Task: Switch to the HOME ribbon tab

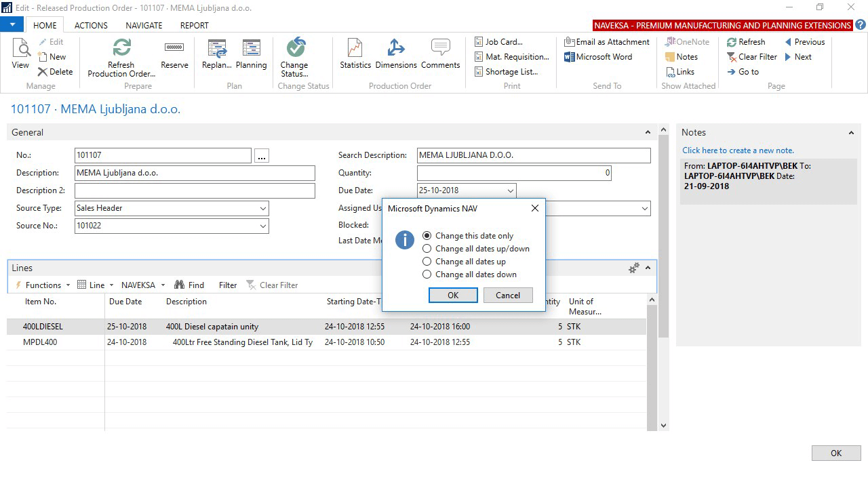Action: [45, 25]
